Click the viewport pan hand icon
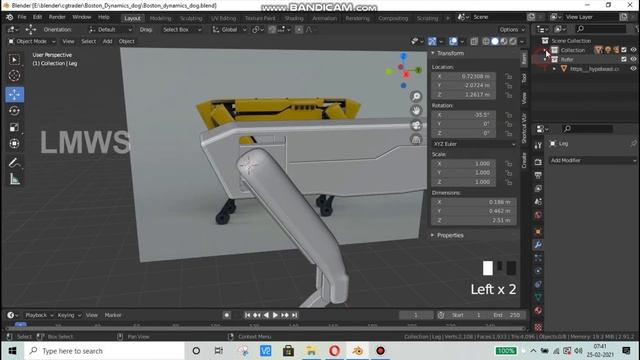640x360 pixels. (x=416, y=111)
